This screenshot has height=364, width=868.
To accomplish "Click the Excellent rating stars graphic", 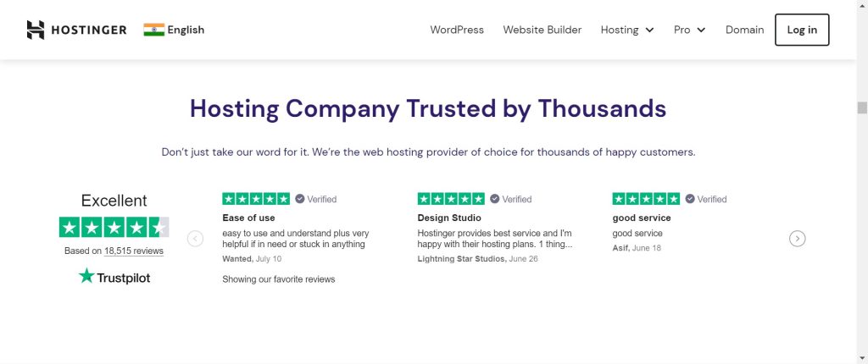I will click(x=114, y=227).
